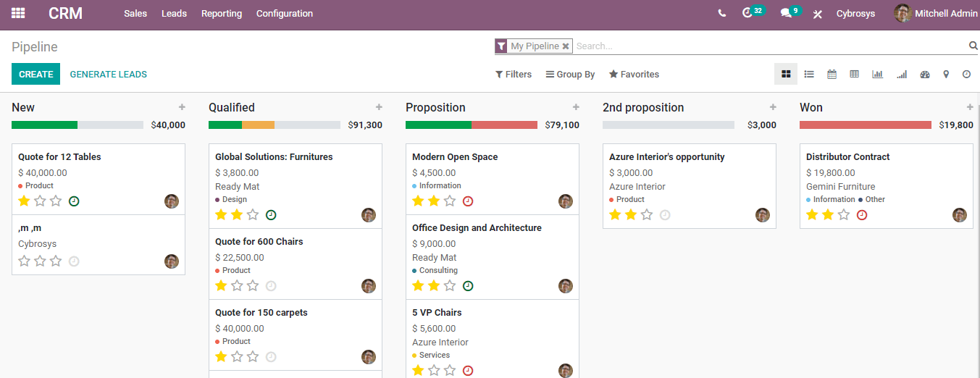This screenshot has width=980, height=378.
Task: Set third star on Global Solutions: Furnitures
Action: tap(253, 214)
